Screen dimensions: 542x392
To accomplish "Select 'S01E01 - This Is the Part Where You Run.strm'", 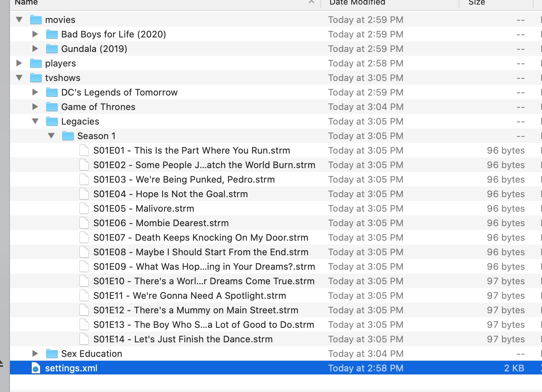I will [x=191, y=150].
